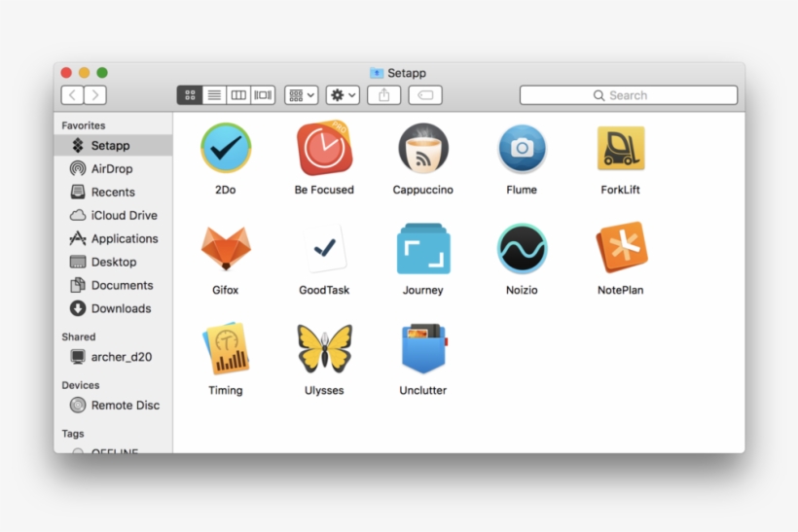This screenshot has width=798, height=532.
Task: Click the green zoom window button
Action: coord(102,73)
